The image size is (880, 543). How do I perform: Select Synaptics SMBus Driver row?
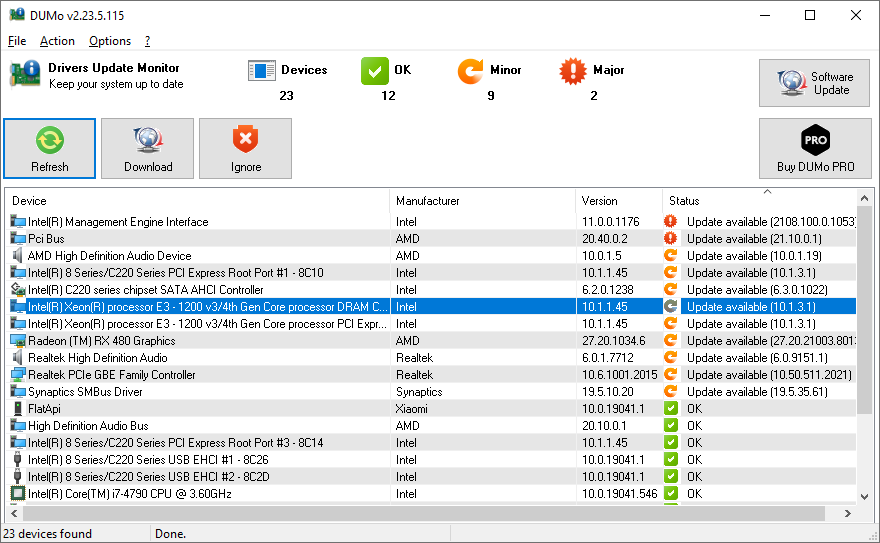[x=431, y=392]
